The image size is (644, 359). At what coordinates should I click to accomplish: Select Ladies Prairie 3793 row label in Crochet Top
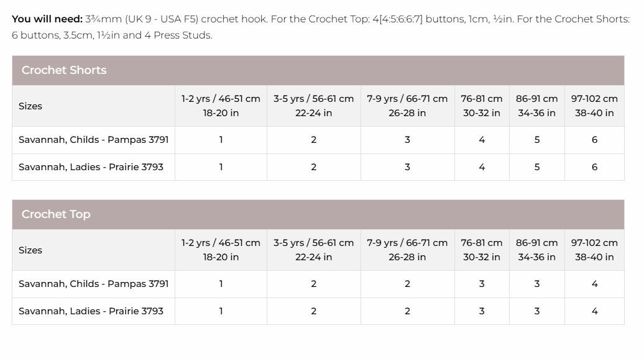[x=91, y=311]
